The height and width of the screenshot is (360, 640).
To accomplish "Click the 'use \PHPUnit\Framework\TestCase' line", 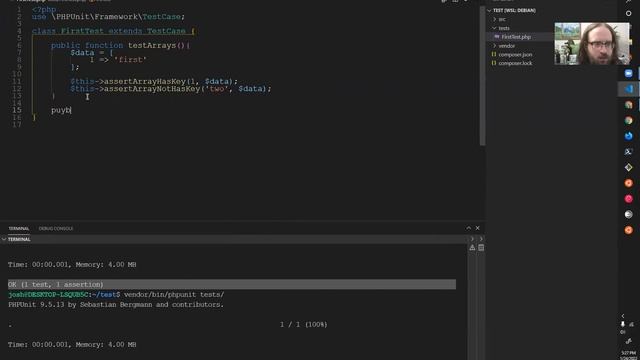I will click(x=109, y=17).
